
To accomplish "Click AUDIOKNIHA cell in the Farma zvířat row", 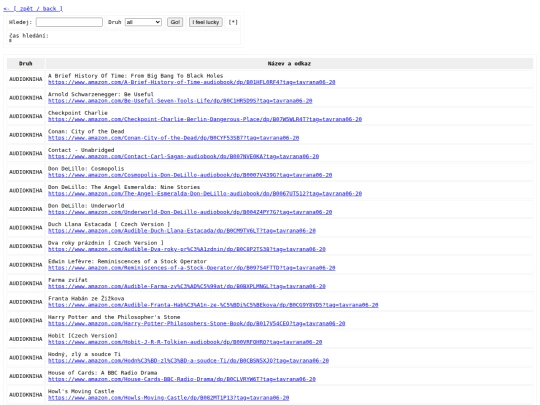I will tap(25, 284).
